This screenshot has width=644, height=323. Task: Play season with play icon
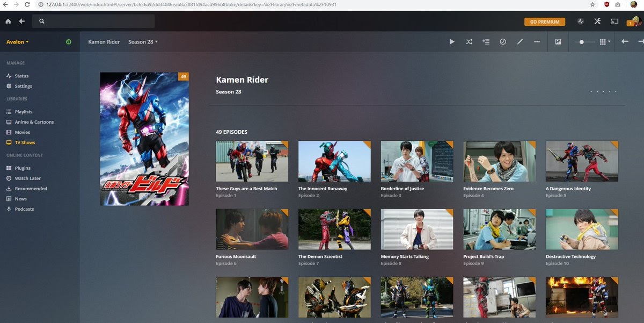pos(452,41)
